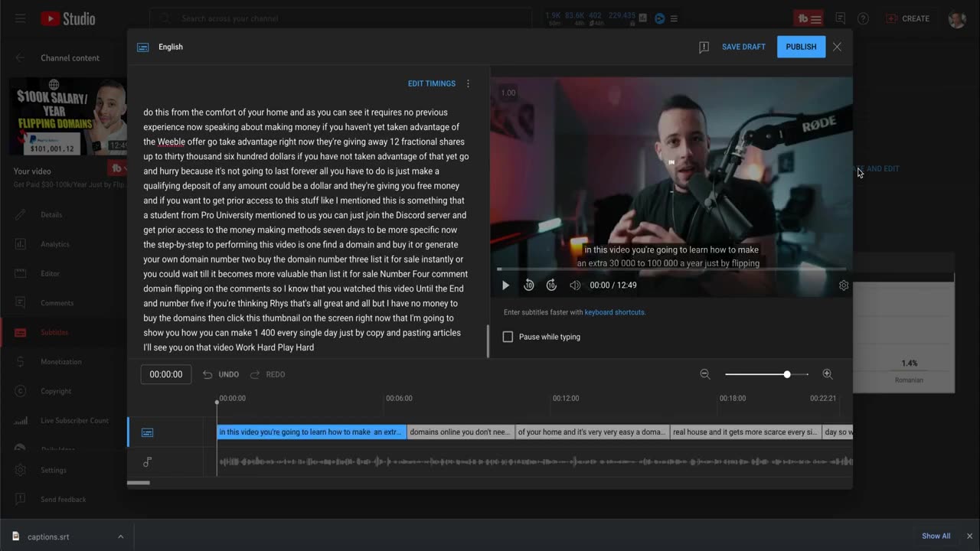Screen dimensions: 980x551
Task: Rewind the video ten seconds
Action: click(529, 285)
